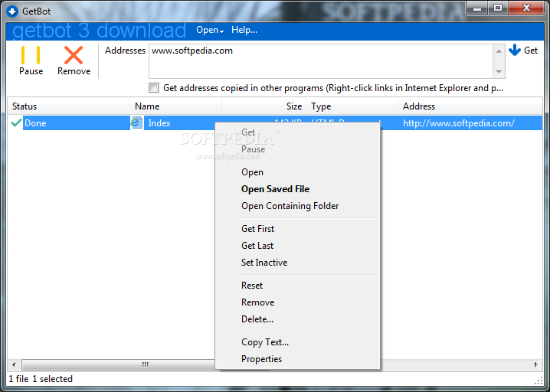Click the Addresses box scroll down arrow
Image resolution: width=550 pixels, height=392 pixels.
[x=499, y=72]
